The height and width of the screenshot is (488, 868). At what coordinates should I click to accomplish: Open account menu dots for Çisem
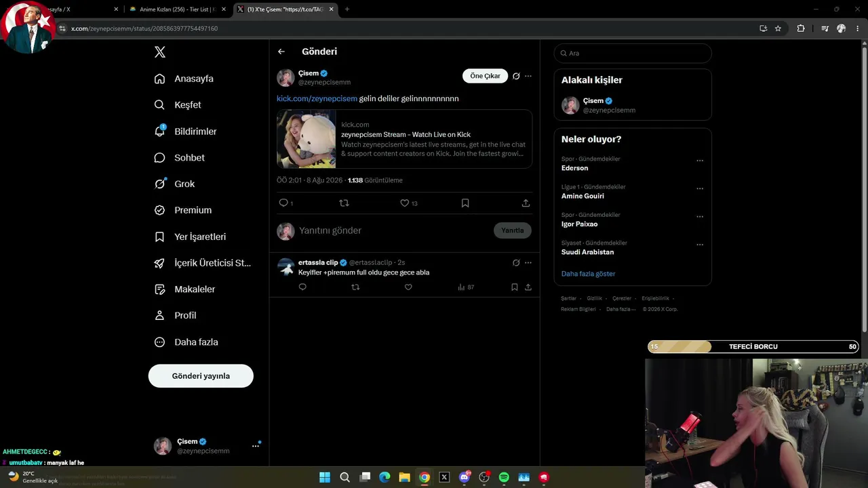pos(256,446)
